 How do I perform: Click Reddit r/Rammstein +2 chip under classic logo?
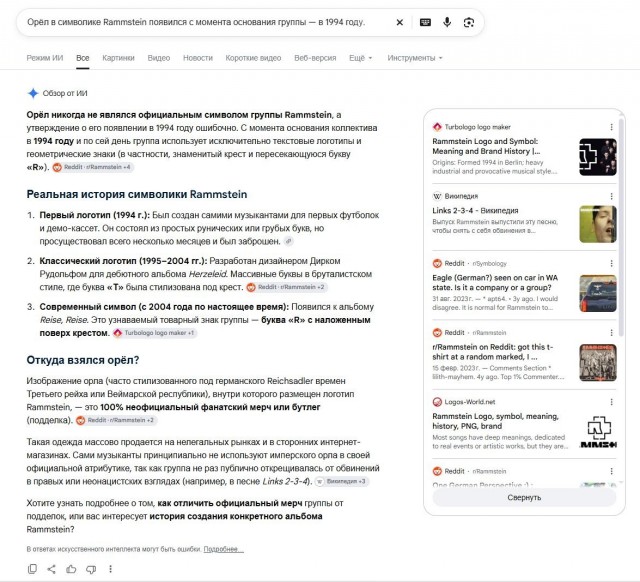click(287, 287)
